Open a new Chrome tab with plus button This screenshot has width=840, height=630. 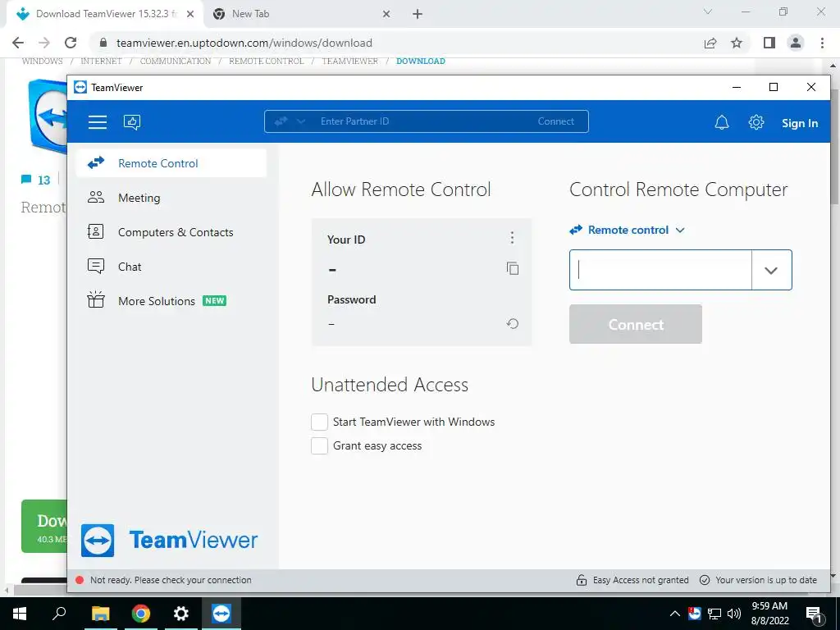coord(418,14)
